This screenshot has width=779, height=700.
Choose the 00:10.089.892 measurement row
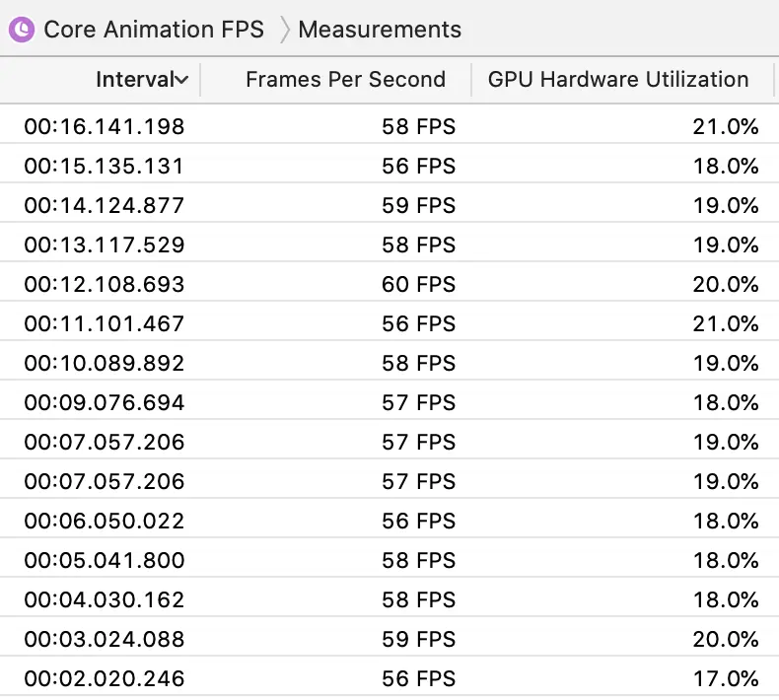point(105,363)
